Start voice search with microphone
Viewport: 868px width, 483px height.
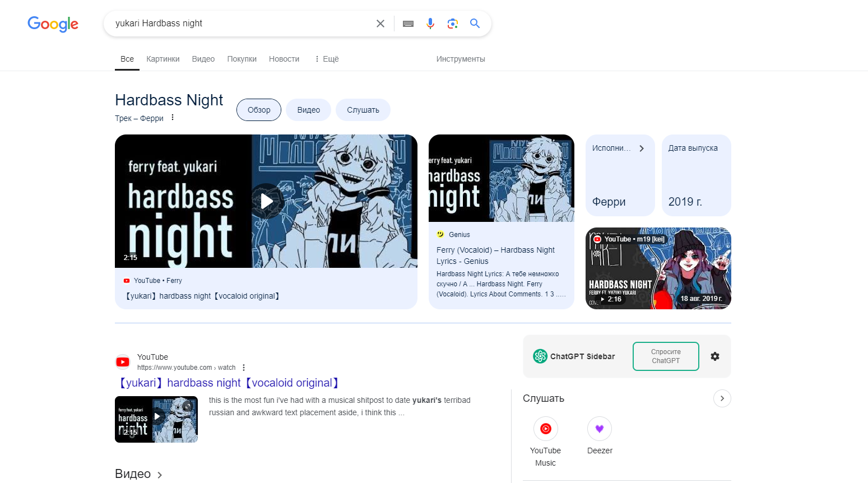click(430, 24)
